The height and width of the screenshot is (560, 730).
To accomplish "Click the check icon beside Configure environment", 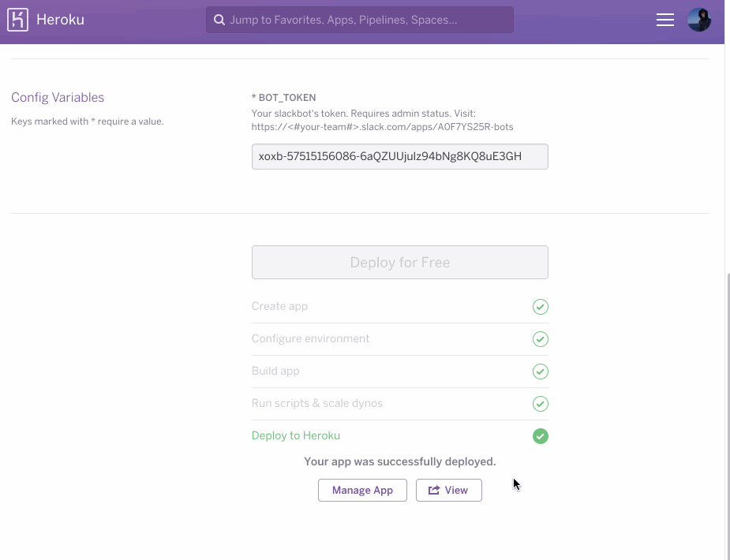I will (x=540, y=339).
